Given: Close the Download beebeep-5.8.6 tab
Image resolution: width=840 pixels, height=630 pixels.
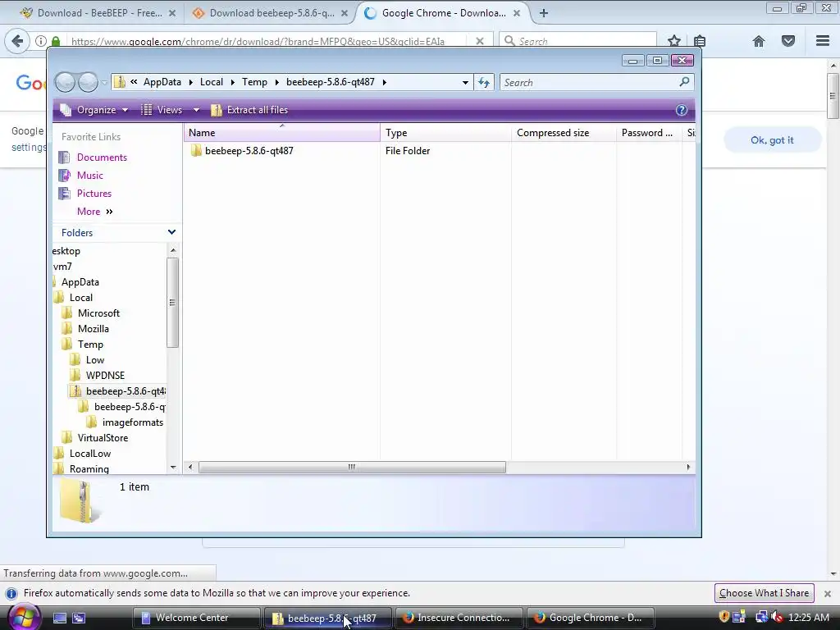Looking at the screenshot, I should coord(345,13).
